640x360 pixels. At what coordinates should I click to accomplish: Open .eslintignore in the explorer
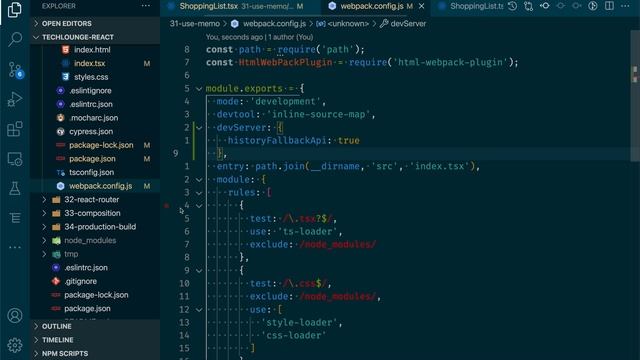pos(90,91)
